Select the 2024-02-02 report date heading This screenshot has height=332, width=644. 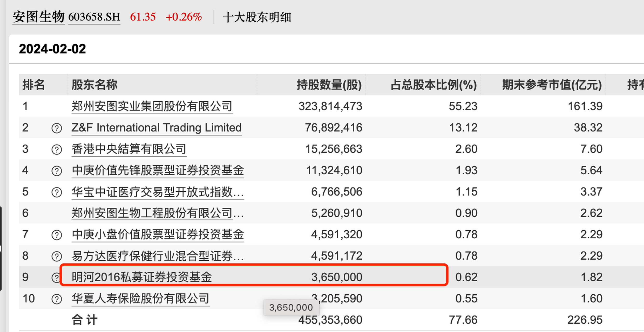click(52, 49)
